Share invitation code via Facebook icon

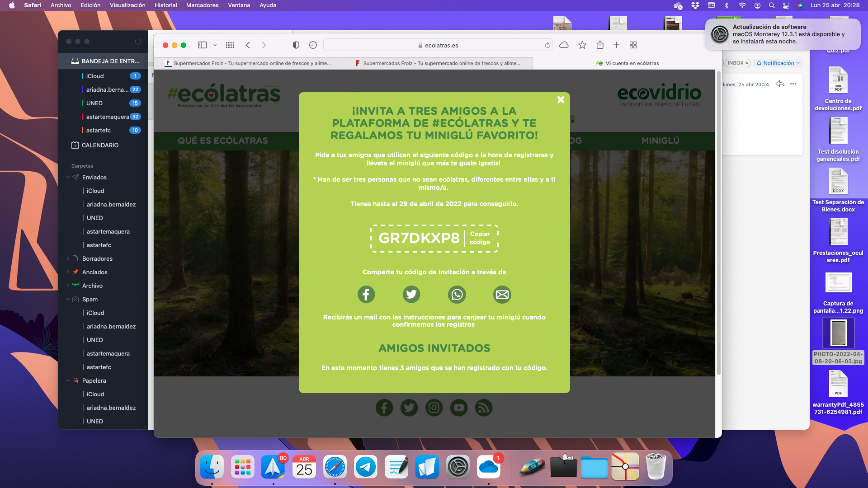click(366, 295)
